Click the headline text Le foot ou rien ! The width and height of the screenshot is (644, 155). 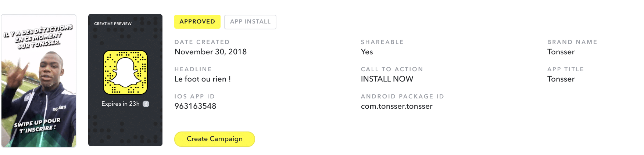(203, 79)
